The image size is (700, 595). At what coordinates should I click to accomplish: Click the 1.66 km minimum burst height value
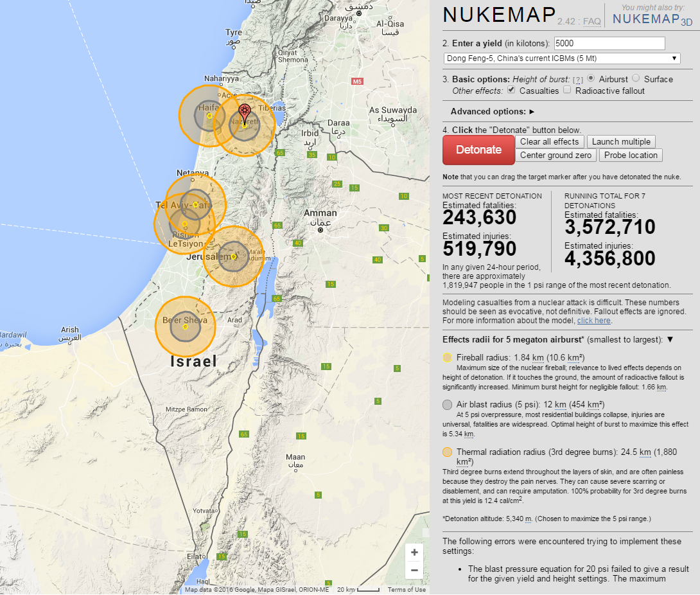point(654,387)
